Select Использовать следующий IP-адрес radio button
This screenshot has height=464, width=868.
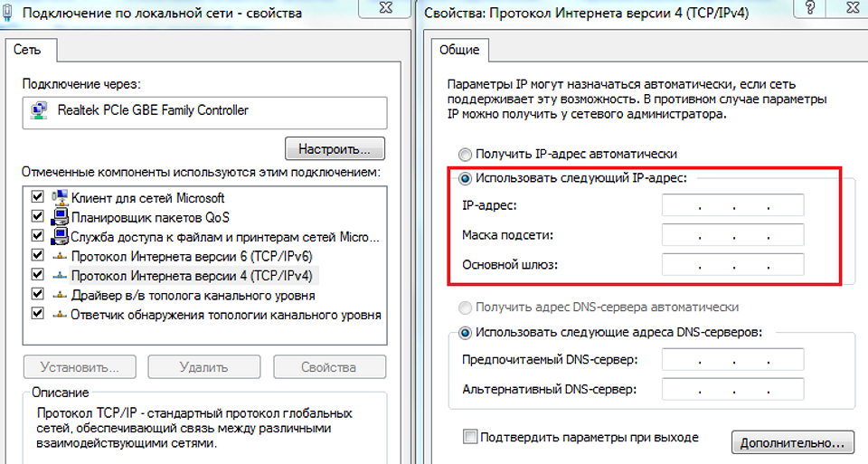(465, 178)
